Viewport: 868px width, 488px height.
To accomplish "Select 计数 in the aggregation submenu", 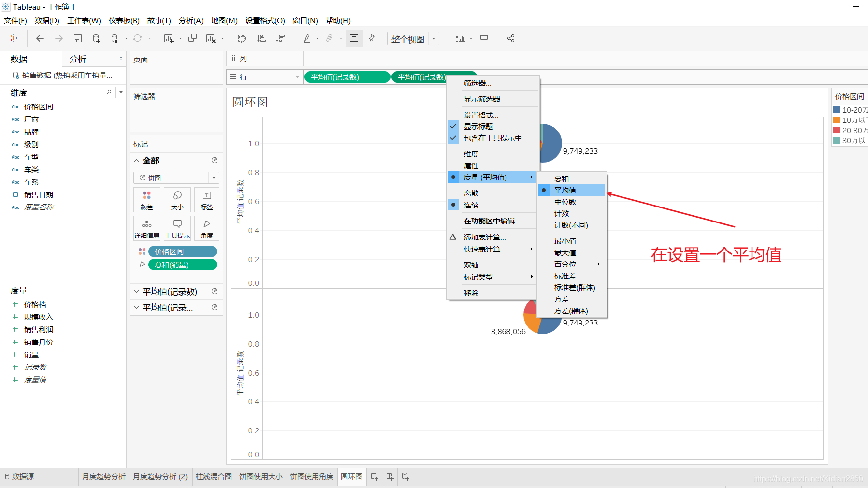I will tap(572, 214).
